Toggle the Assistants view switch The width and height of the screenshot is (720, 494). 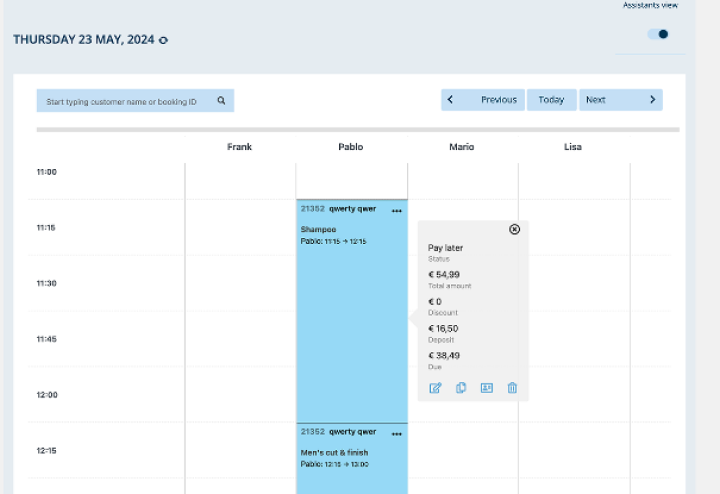[658, 34]
